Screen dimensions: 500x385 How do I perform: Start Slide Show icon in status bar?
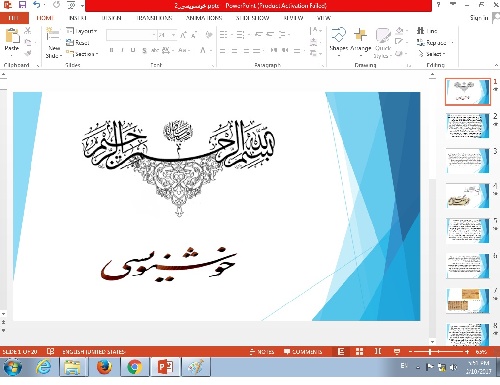397,351
